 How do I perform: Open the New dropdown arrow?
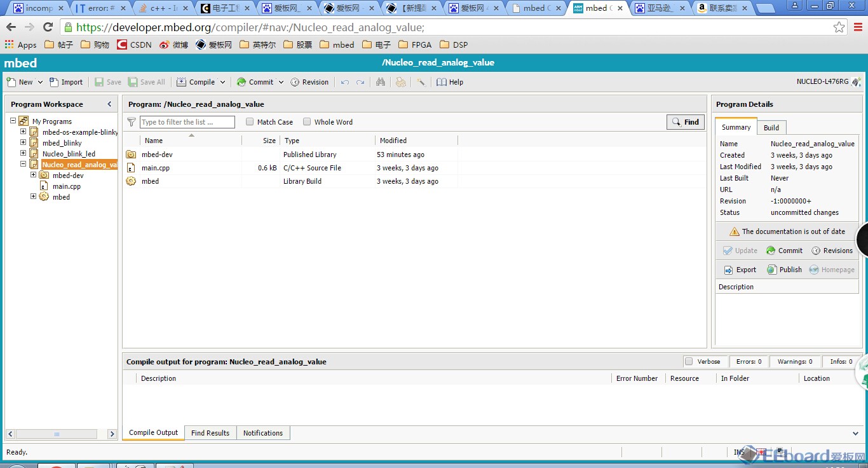(x=40, y=82)
